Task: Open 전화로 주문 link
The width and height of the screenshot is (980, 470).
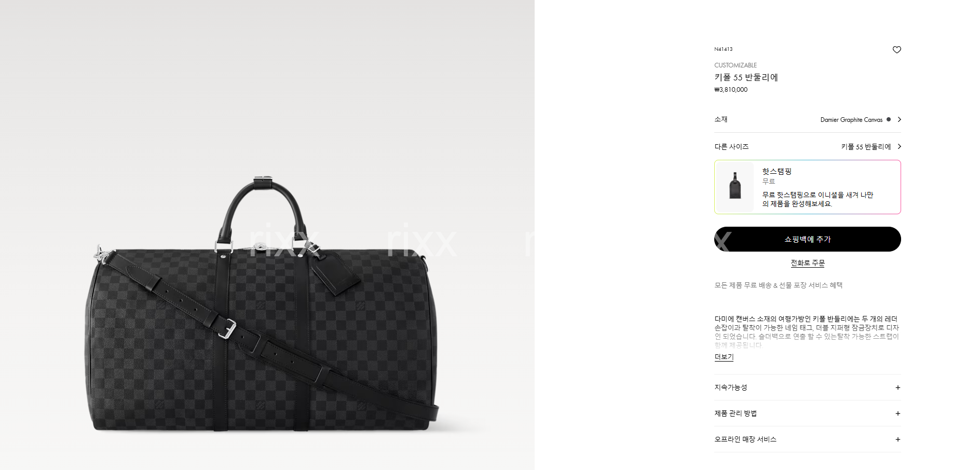Action: [807, 263]
